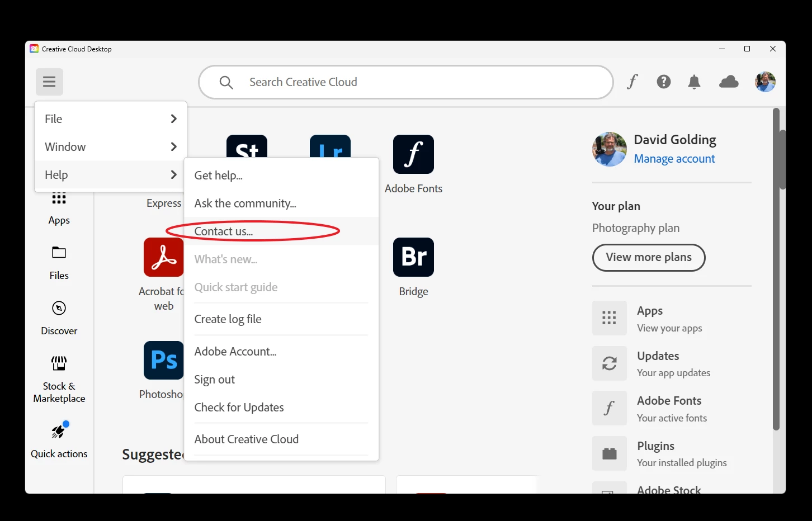Open Adobe Account... menu item

coord(281,352)
